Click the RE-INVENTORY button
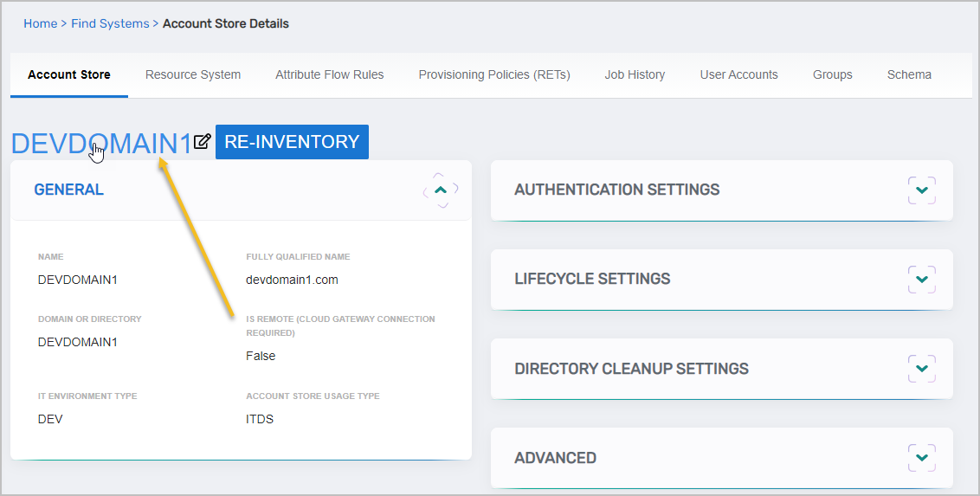This screenshot has height=496, width=980. (x=292, y=142)
